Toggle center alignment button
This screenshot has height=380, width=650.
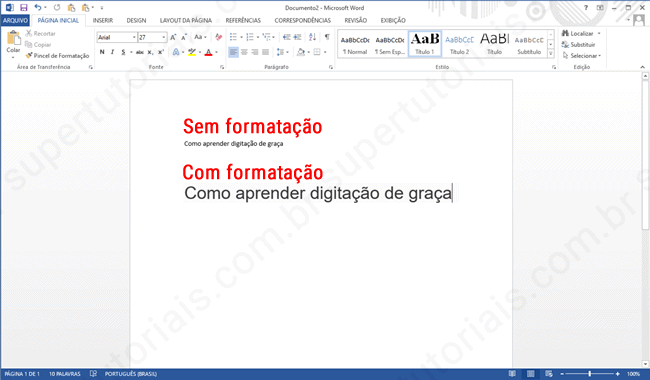pos(244,52)
